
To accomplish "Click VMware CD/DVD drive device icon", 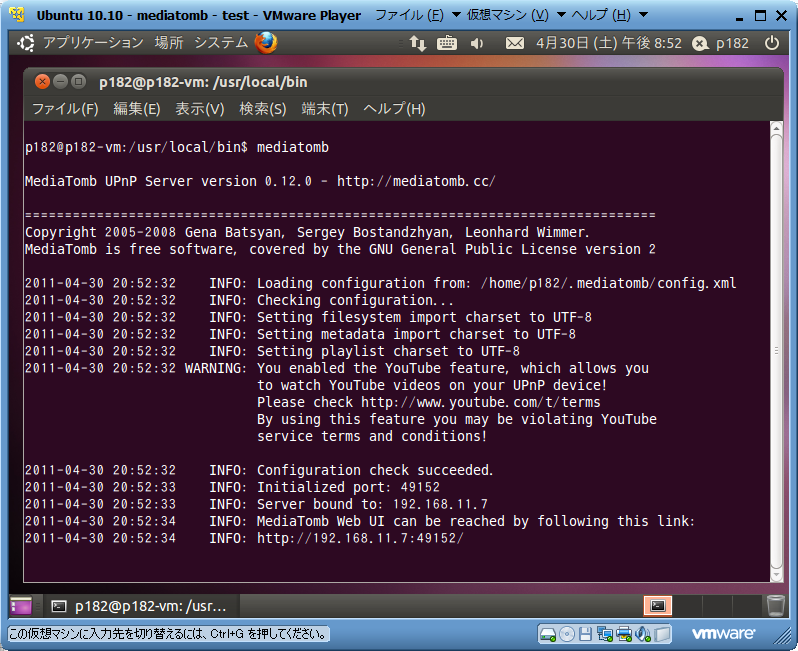I will pos(566,634).
